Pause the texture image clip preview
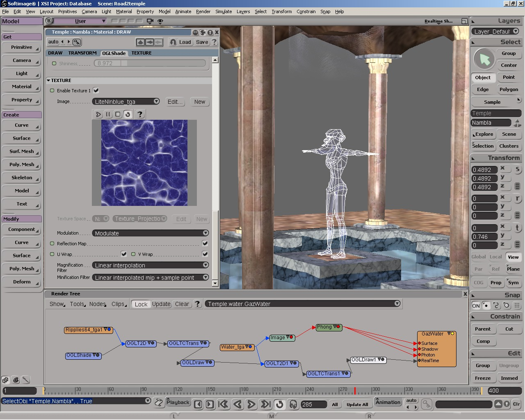 (108, 114)
